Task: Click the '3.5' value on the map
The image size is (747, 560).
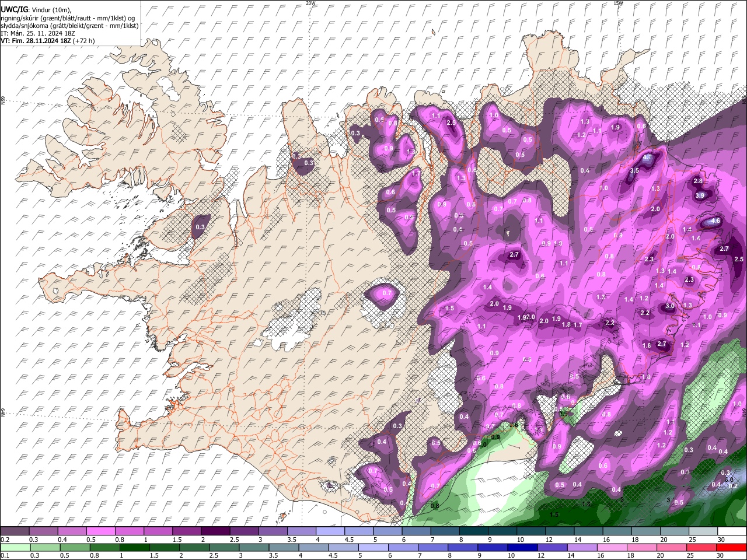Action: click(x=635, y=170)
